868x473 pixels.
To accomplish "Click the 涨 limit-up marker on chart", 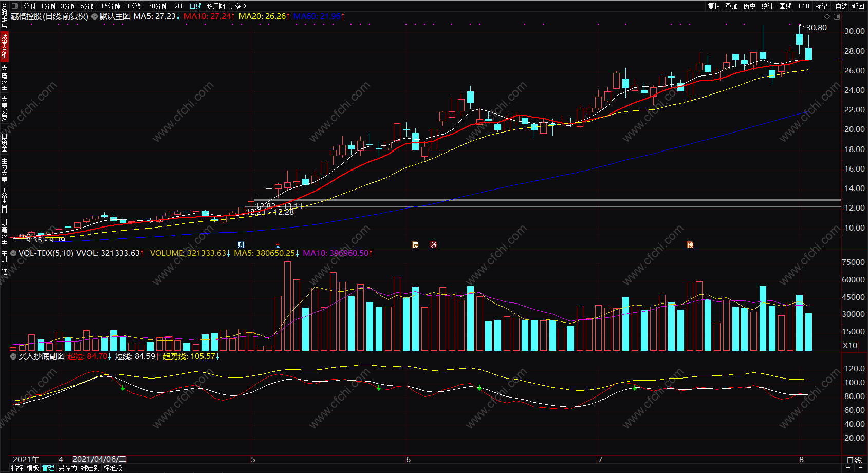I will point(433,244).
